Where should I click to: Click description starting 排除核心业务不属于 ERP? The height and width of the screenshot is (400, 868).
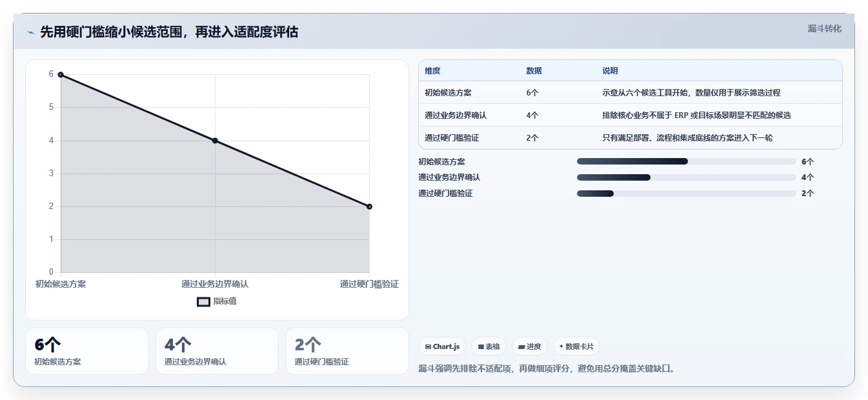[696, 115]
